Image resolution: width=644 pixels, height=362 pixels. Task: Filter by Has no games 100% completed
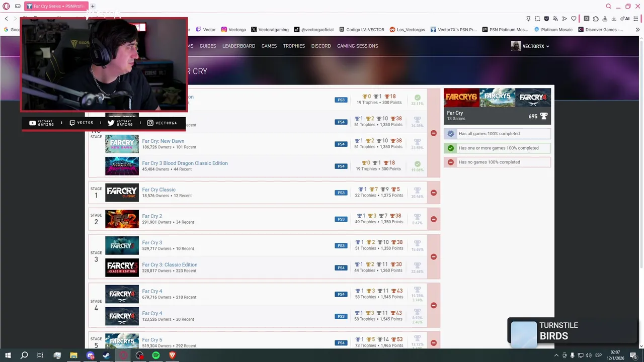click(497, 162)
